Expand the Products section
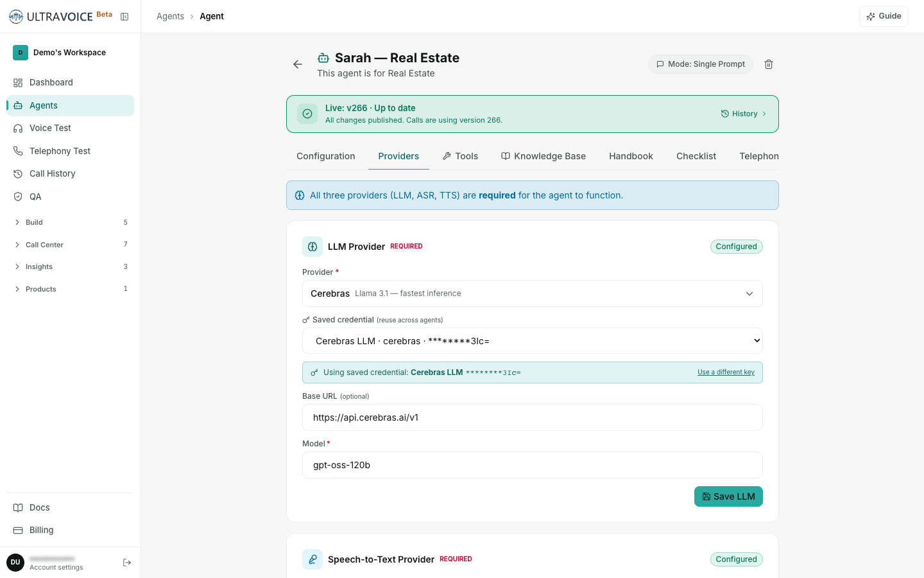 pos(71,289)
